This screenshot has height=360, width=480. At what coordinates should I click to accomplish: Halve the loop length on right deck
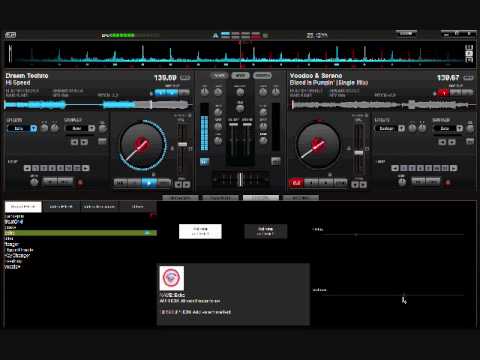pos(395,168)
